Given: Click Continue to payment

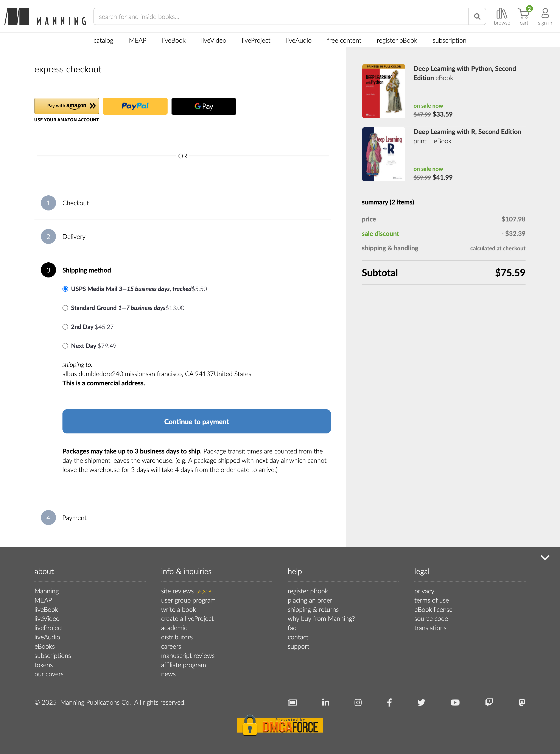Looking at the screenshot, I should pos(196,421).
